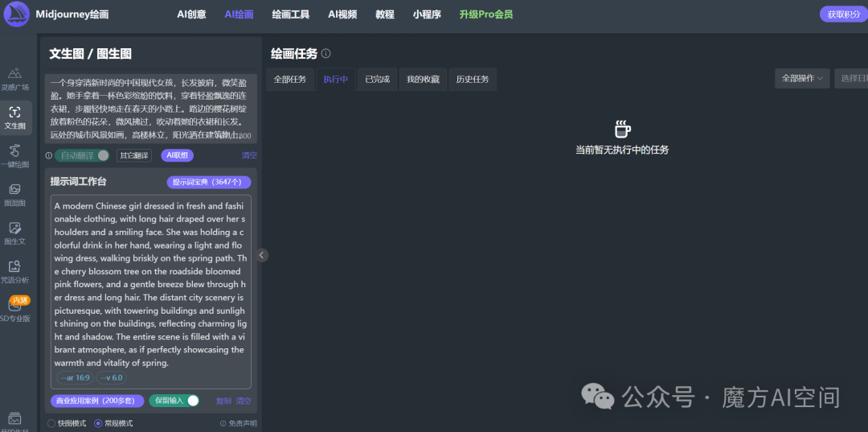Click the Midjourney sailboat logo
This screenshot has width=868, height=432.
click(x=16, y=14)
